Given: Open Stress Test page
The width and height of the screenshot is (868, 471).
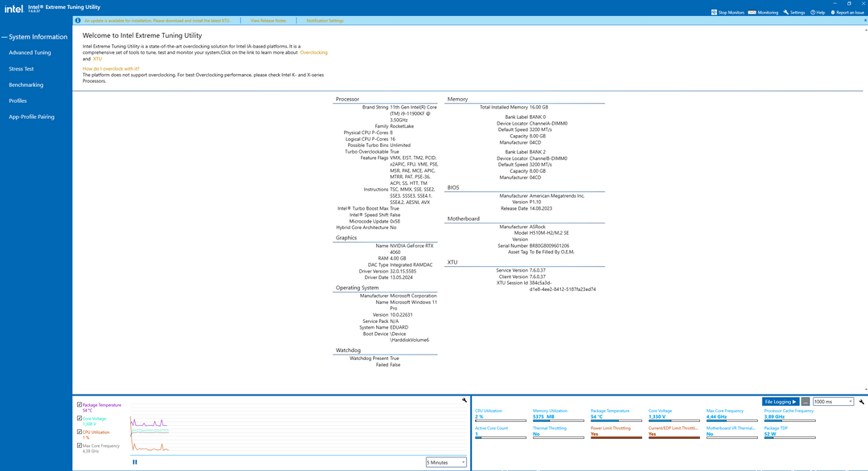Looking at the screenshot, I should pyautogui.click(x=21, y=68).
